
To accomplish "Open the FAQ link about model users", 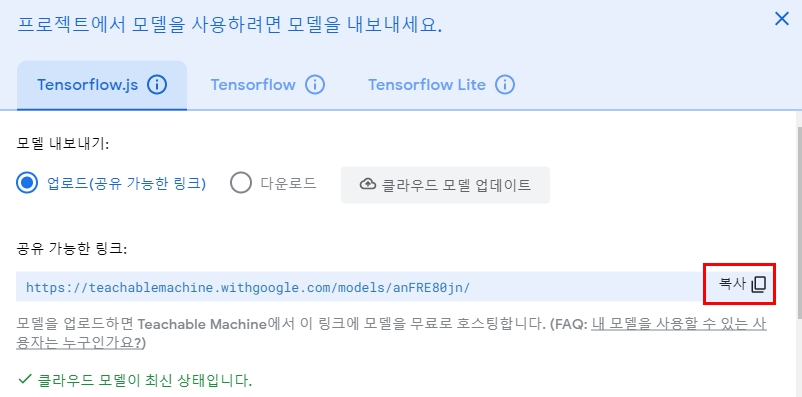I will 392,333.
